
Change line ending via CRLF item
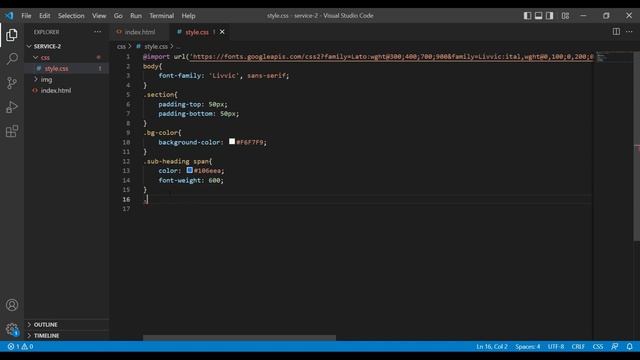(x=578, y=347)
